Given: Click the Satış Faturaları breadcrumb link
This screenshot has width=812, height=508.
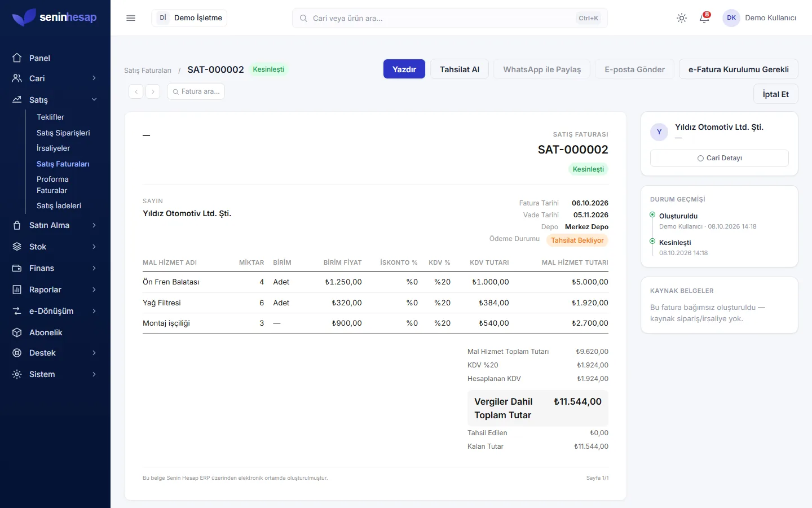Looking at the screenshot, I should click(148, 71).
